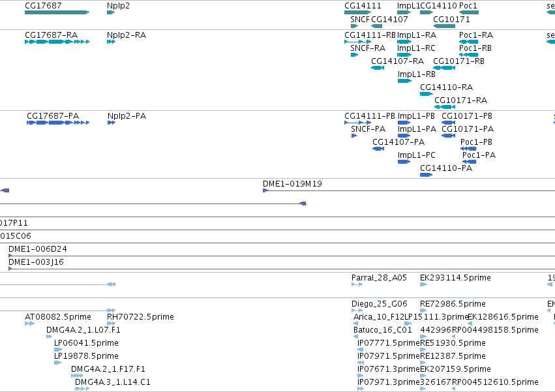Click EST EK207159.5prime
The image size is (555, 392).
point(423,376)
